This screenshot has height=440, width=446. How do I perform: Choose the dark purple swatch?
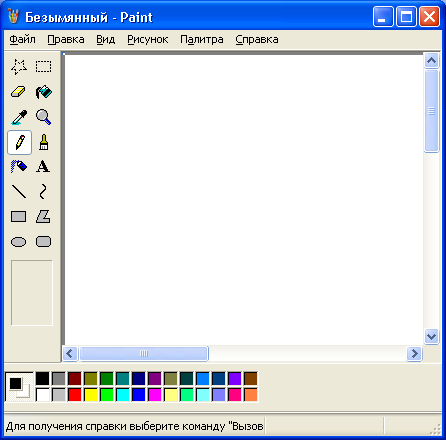(155, 379)
